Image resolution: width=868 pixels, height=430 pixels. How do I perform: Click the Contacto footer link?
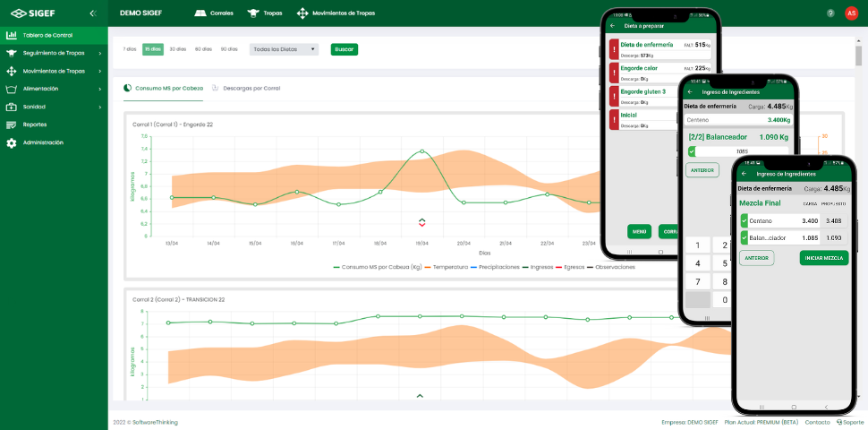pos(815,421)
